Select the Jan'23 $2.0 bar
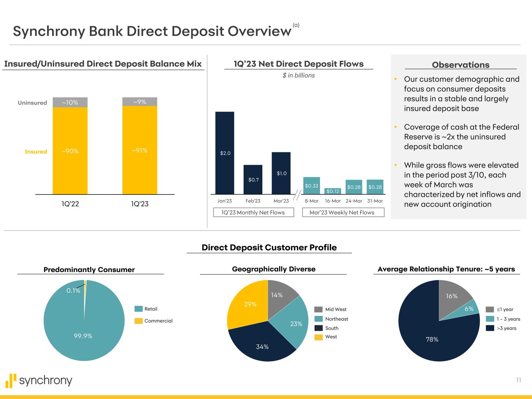 click(x=225, y=153)
